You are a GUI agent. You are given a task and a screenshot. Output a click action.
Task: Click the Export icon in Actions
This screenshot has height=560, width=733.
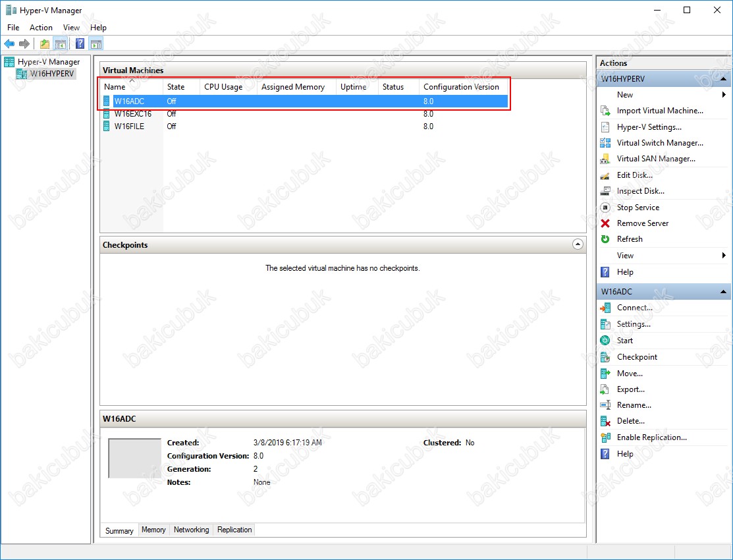(x=605, y=390)
